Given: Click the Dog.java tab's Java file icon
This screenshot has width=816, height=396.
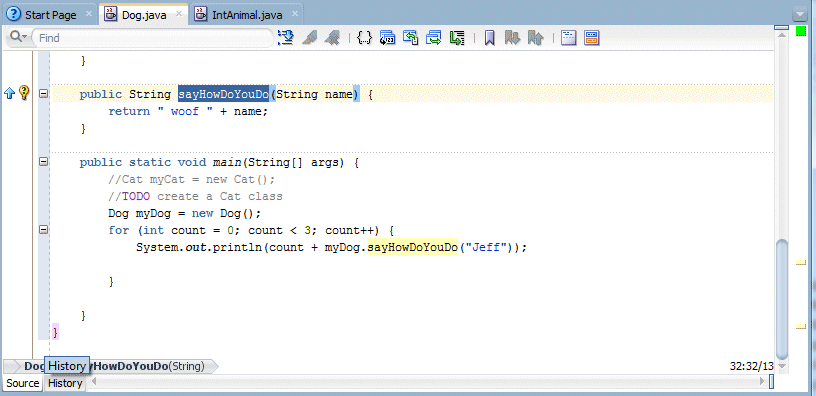Looking at the screenshot, I should click(x=110, y=14).
